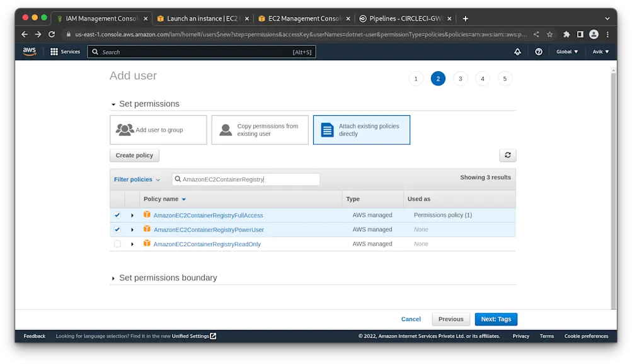Click the orange policy icon for AmazonEC2ContainerRegistryFullAccess

coord(147,215)
